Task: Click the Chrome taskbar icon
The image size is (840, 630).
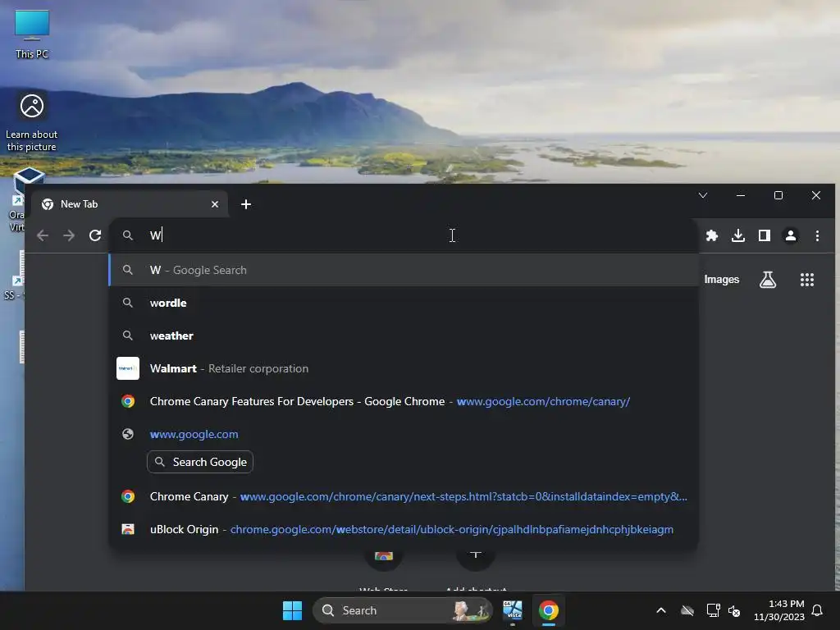Action: (548, 610)
